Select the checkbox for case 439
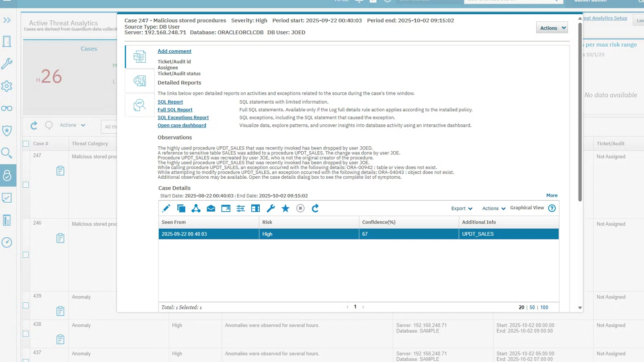Image resolution: width=644 pixels, height=362 pixels. (26, 306)
